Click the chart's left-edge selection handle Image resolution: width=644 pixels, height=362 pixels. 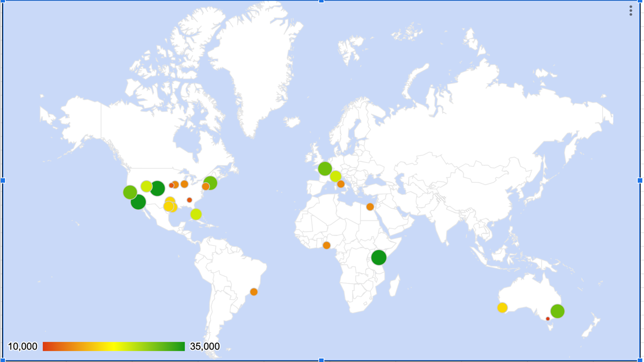pyautogui.click(x=3, y=181)
